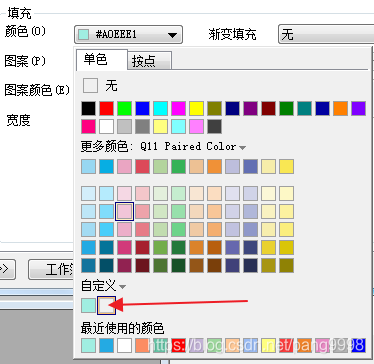
Task: Open the fill color #A0EEE1 dropdown
Action: click(128, 34)
